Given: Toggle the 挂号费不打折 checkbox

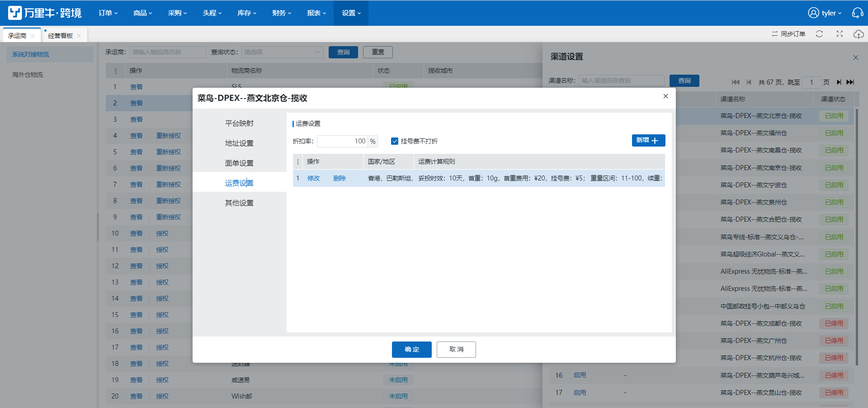Looking at the screenshot, I should tap(395, 141).
